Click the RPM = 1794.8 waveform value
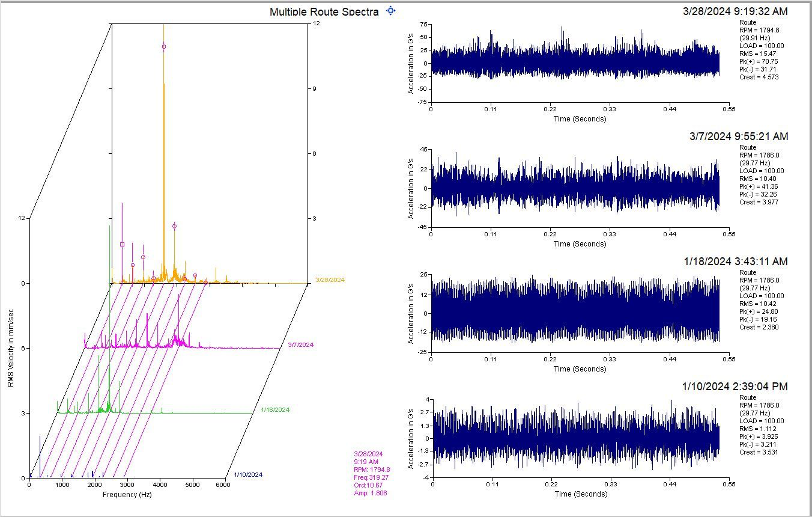Screen dimensions: 812x517 (x=759, y=30)
